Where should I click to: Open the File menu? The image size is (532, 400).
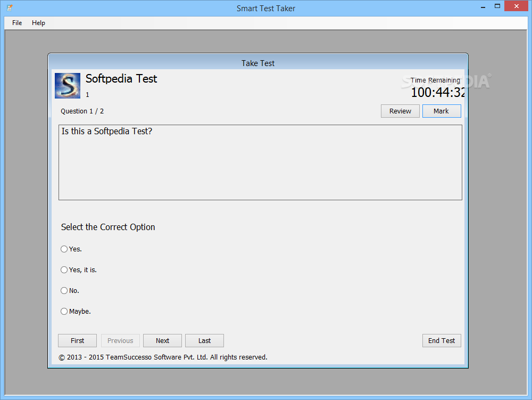17,23
